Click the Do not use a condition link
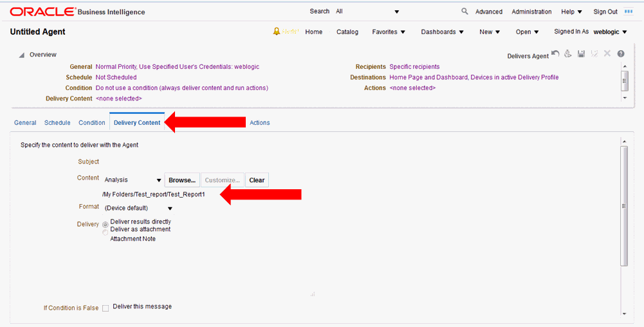 point(182,88)
